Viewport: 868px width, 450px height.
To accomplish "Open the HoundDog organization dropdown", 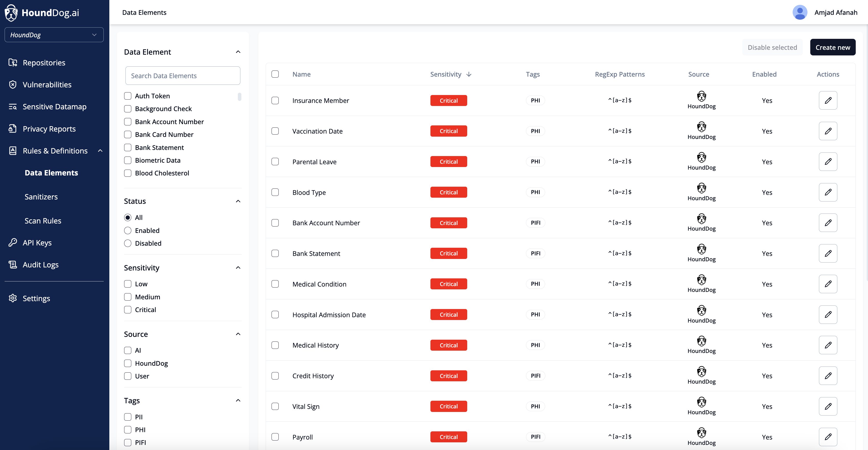I will pos(54,35).
